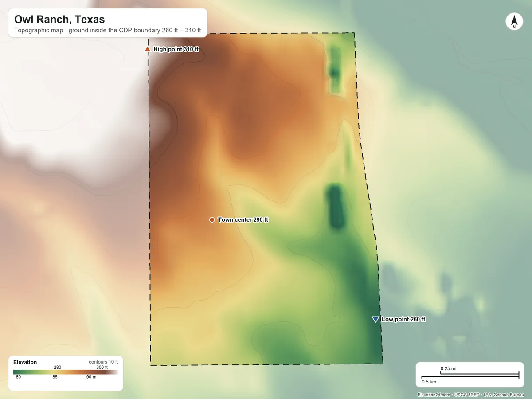Click the '0.25 mi' scale bar label
The width and height of the screenshot is (532, 399).
click(448, 368)
